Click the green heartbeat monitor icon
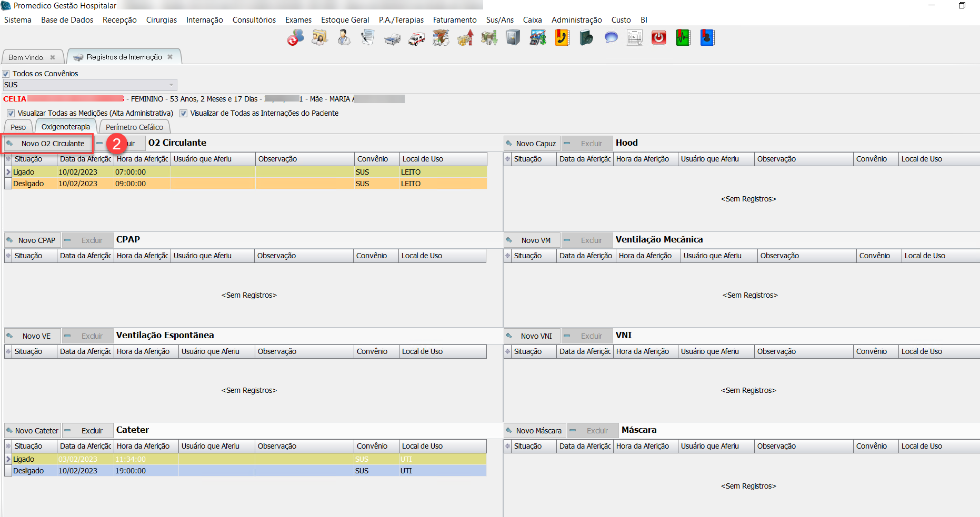This screenshot has width=980, height=517. tap(683, 38)
